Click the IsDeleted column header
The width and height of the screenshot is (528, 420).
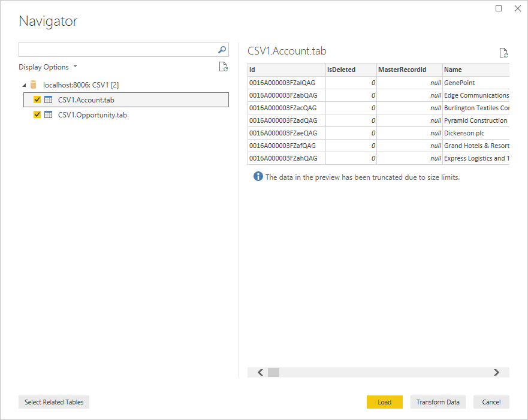pyautogui.click(x=351, y=70)
